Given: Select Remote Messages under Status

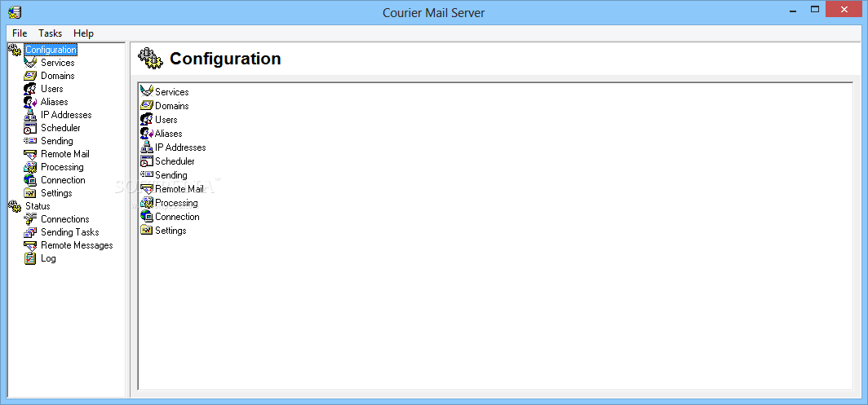Looking at the screenshot, I should (77, 245).
